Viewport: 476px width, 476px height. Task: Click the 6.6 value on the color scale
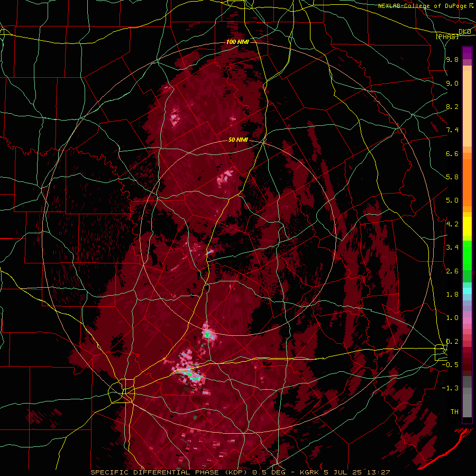(x=452, y=153)
